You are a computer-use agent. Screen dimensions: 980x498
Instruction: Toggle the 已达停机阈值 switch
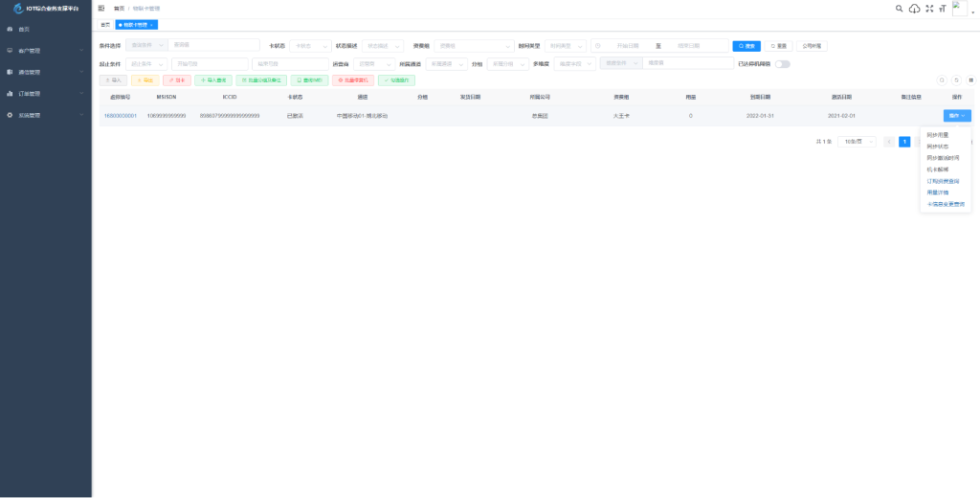782,64
